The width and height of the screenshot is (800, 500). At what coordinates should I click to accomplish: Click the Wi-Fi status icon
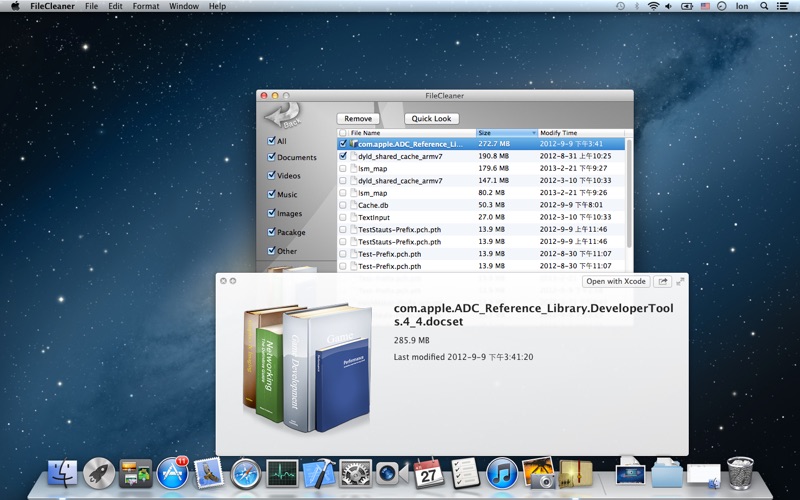pyautogui.click(x=653, y=6)
